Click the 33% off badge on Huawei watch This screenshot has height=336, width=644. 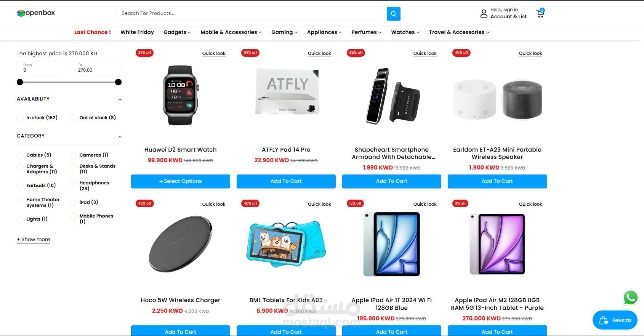pos(144,53)
